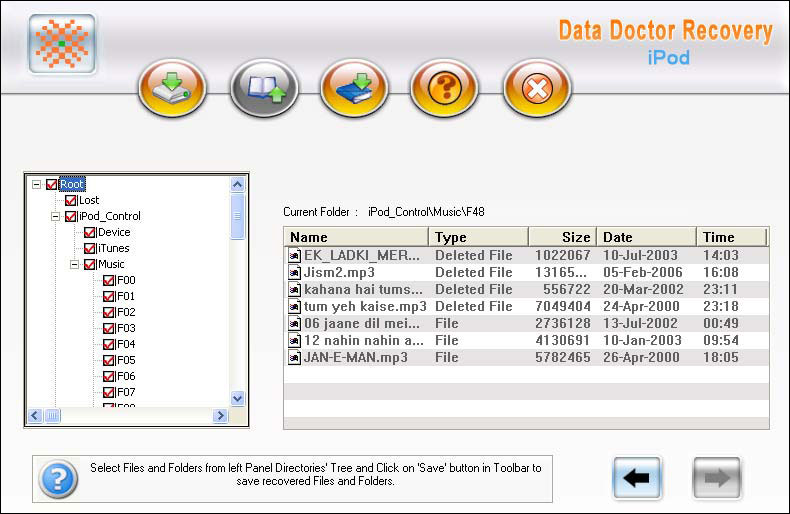This screenshot has width=790, height=514.
Task: Uncheck the F06 folder checkbox
Action: point(108,376)
